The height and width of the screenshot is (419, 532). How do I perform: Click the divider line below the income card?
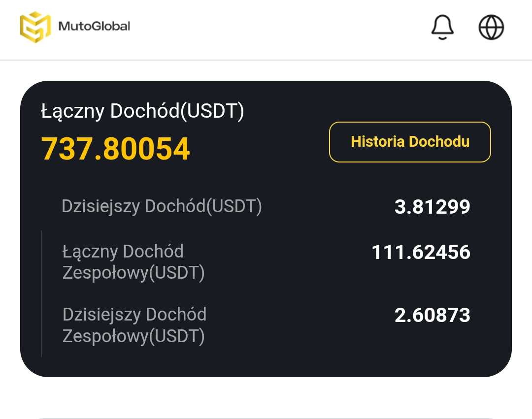[x=266, y=418]
